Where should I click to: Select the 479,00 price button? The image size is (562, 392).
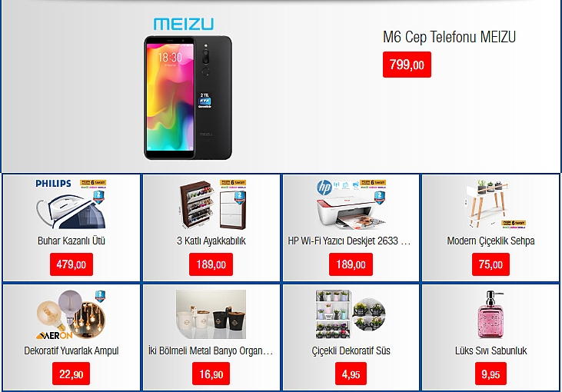(71, 264)
